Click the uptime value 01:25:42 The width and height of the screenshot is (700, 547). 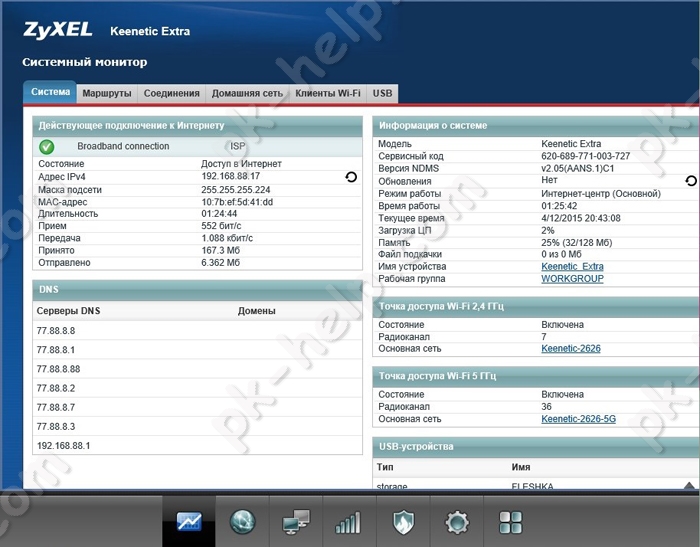tap(559, 206)
